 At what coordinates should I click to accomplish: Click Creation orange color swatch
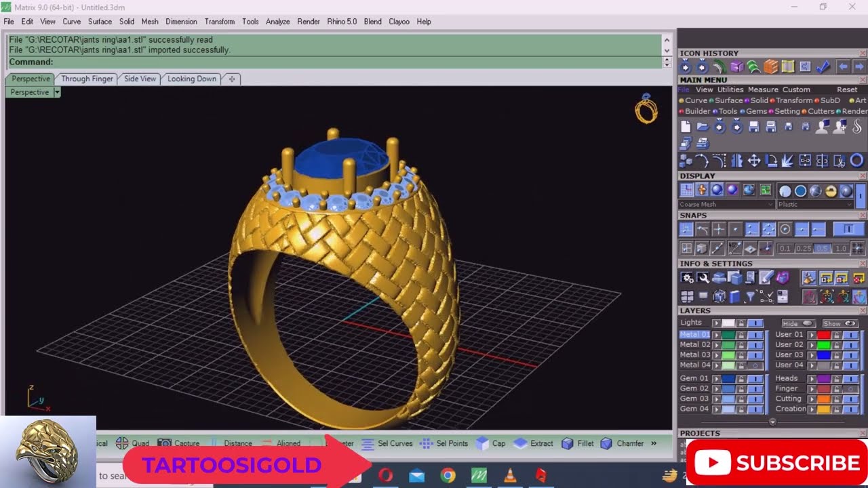(x=824, y=409)
